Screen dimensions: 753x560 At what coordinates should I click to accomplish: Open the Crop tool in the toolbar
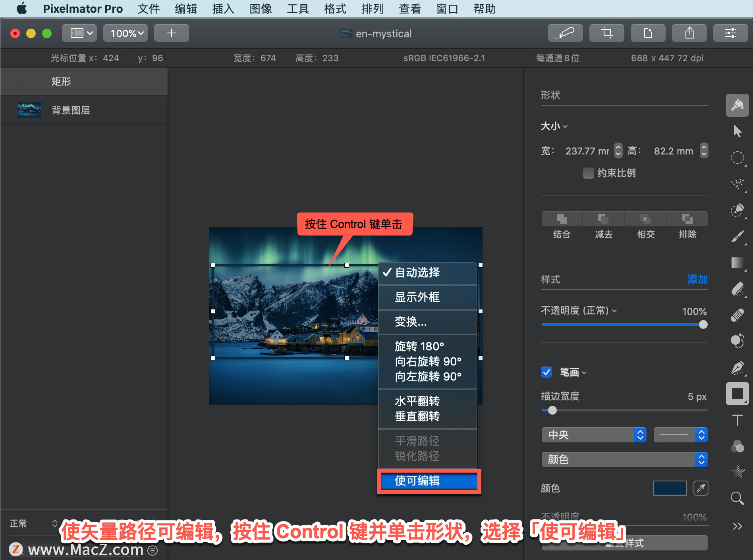click(x=606, y=33)
